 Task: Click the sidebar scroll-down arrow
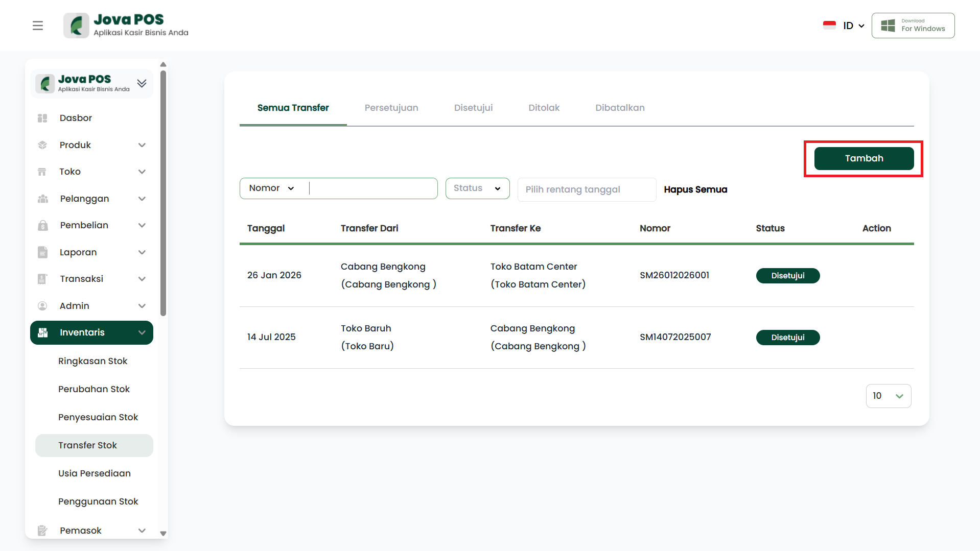click(163, 533)
